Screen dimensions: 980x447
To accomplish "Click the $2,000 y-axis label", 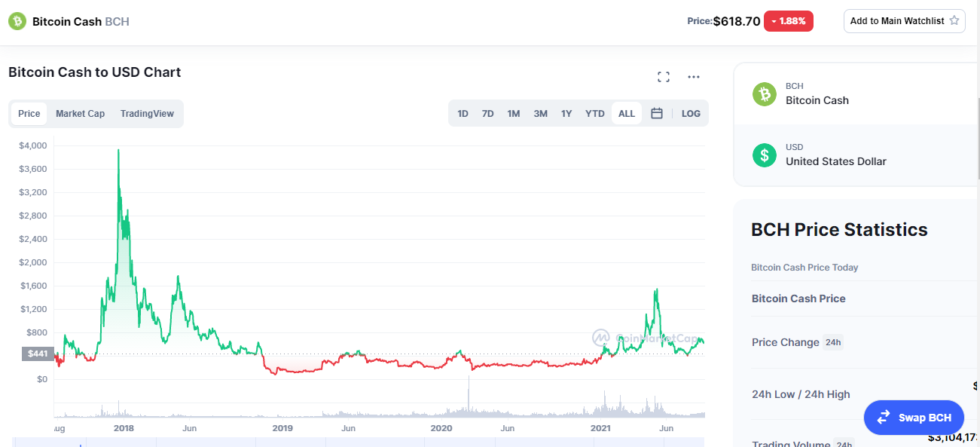I will coord(33,262).
